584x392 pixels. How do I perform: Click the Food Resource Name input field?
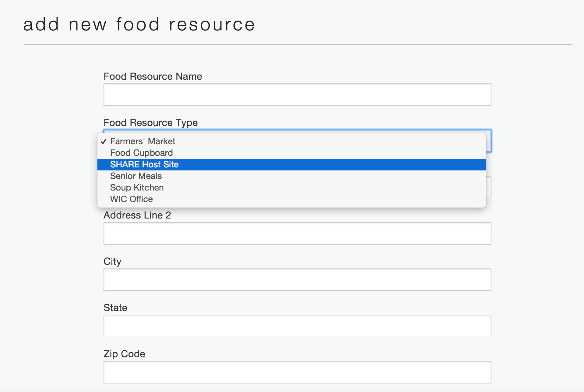(x=297, y=95)
